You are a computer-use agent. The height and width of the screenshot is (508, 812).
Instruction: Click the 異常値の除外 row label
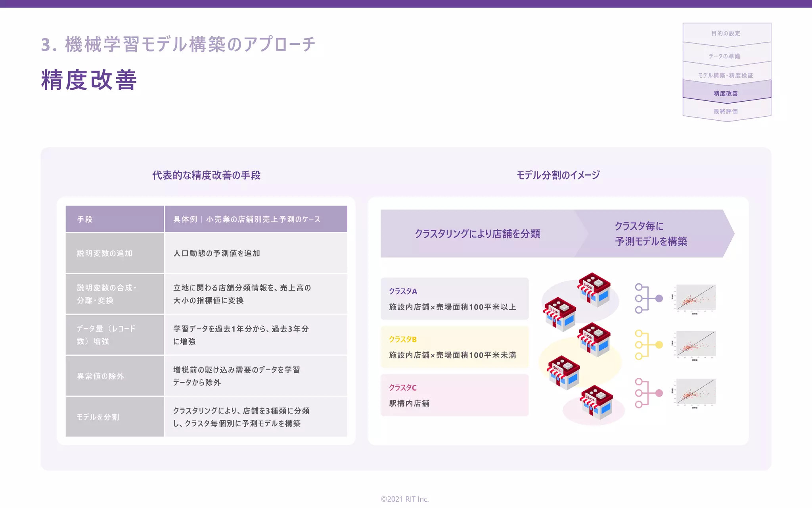pos(115,376)
